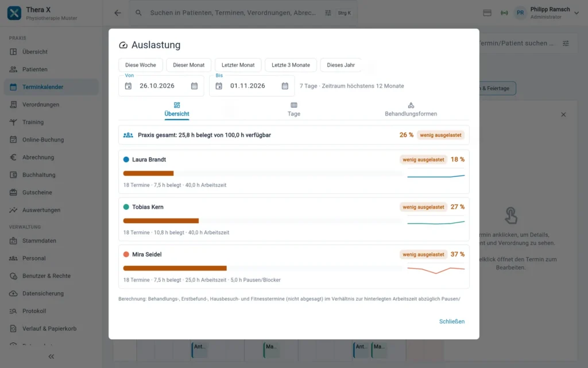Open Benutzer & Rechte
588x368 pixels.
51,276
